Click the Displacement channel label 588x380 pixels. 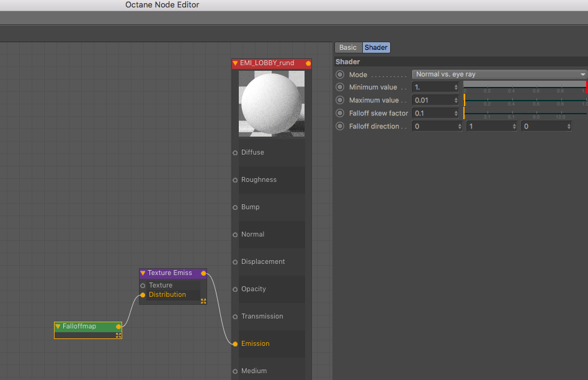263,262
